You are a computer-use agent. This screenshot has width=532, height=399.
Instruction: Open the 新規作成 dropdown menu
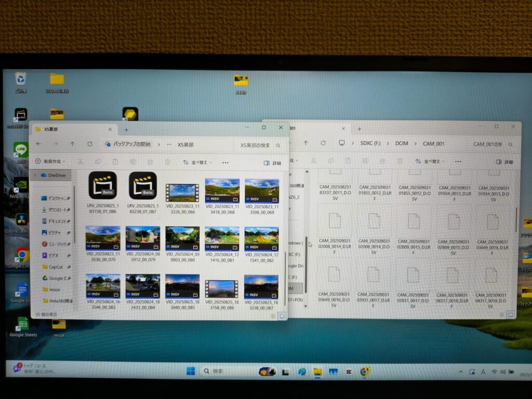coord(51,162)
